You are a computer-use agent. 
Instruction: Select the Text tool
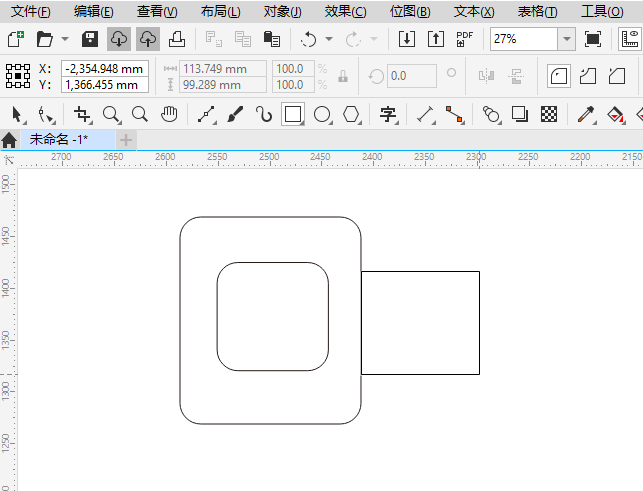388,114
